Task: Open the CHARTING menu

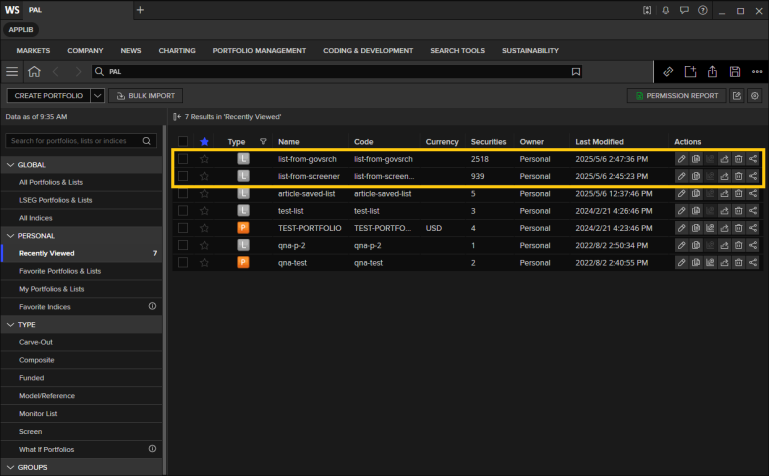Action: pyautogui.click(x=177, y=50)
